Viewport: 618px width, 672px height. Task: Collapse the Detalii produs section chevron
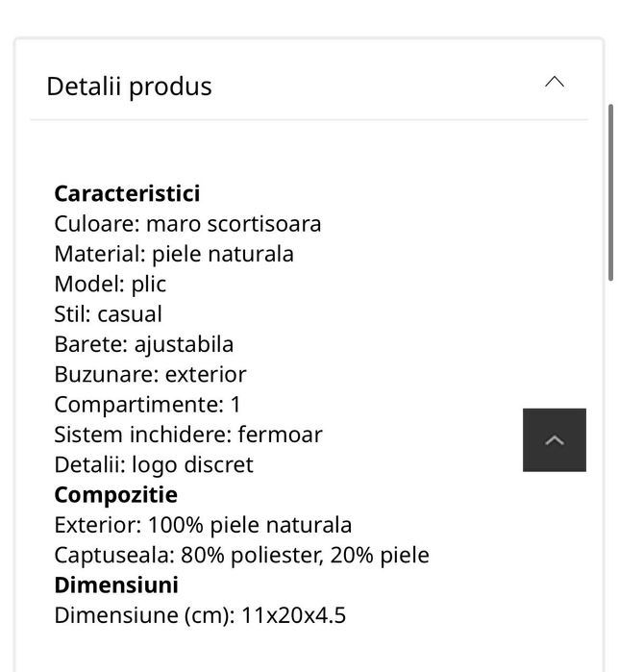(x=555, y=83)
